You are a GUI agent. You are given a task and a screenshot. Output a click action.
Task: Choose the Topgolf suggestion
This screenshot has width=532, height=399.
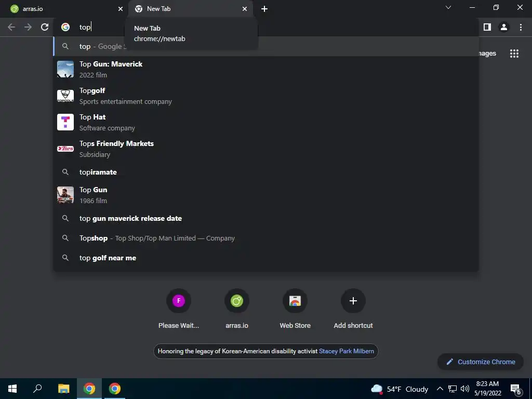click(x=266, y=96)
